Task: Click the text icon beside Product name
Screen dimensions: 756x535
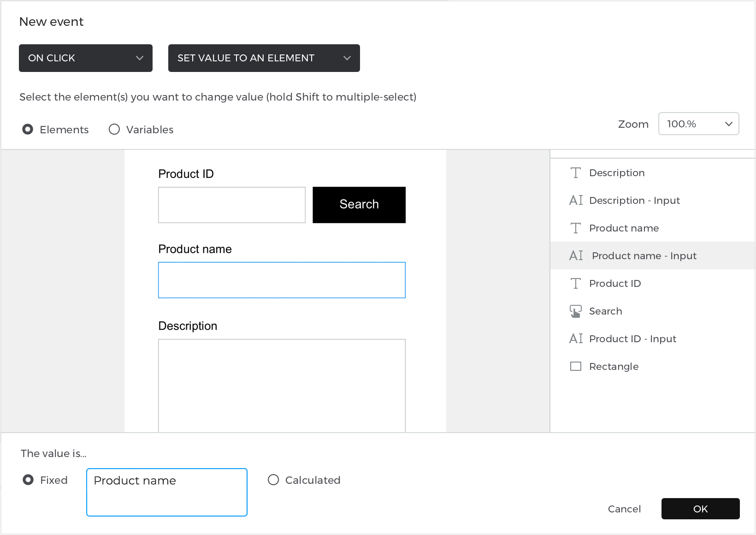Action: click(575, 228)
